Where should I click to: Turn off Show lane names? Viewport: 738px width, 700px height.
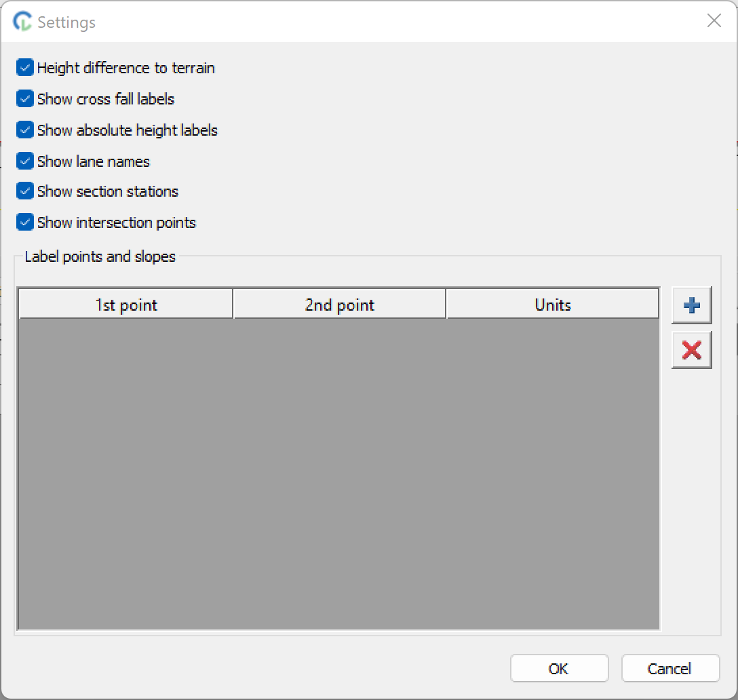(25, 161)
